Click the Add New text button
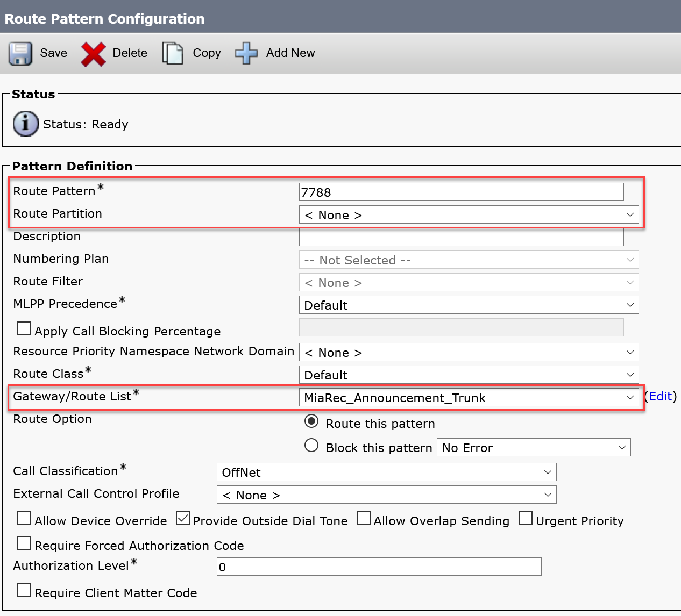This screenshot has height=616, width=681. point(290,53)
